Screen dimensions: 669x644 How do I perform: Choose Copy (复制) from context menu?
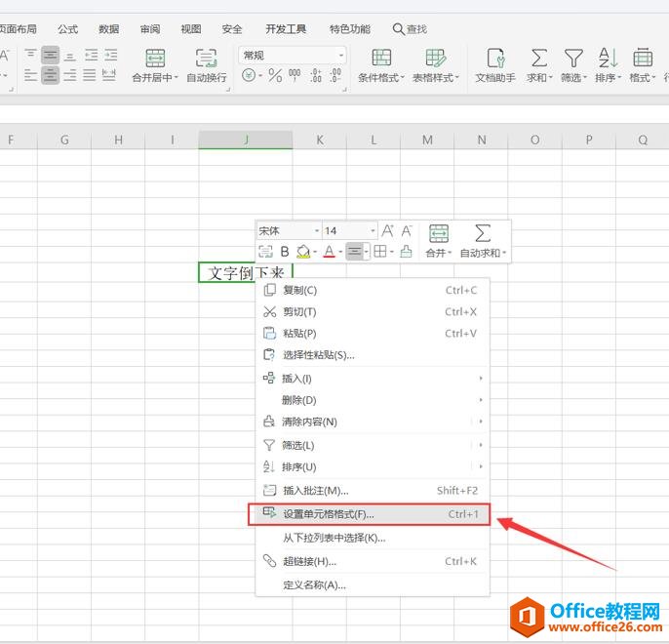click(x=373, y=290)
